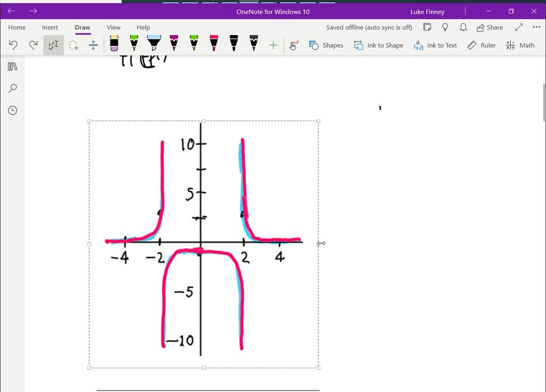Pick the light blue highlighter
This screenshot has height=392, width=546.
click(x=154, y=45)
